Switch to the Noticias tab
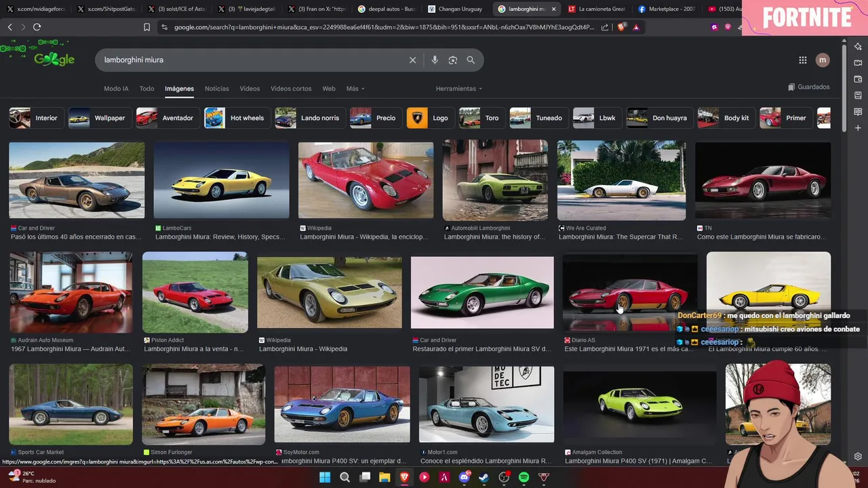 (217, 89)
